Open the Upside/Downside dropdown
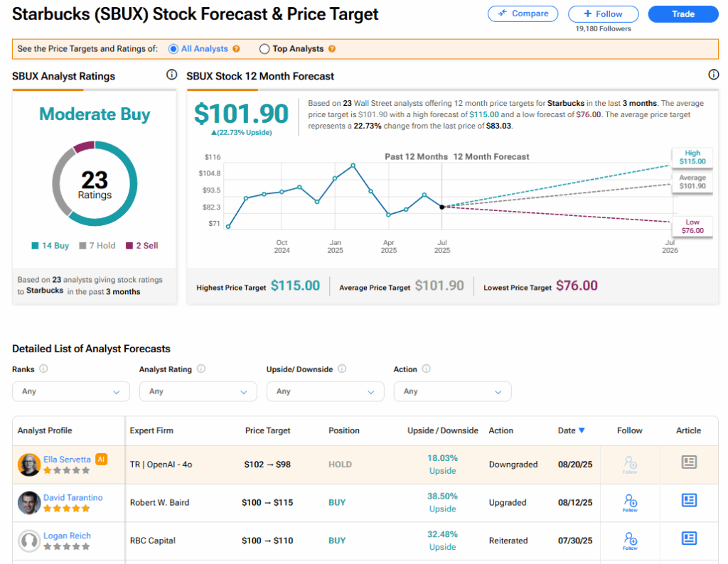The image size is (728, 564). (326, 391)
